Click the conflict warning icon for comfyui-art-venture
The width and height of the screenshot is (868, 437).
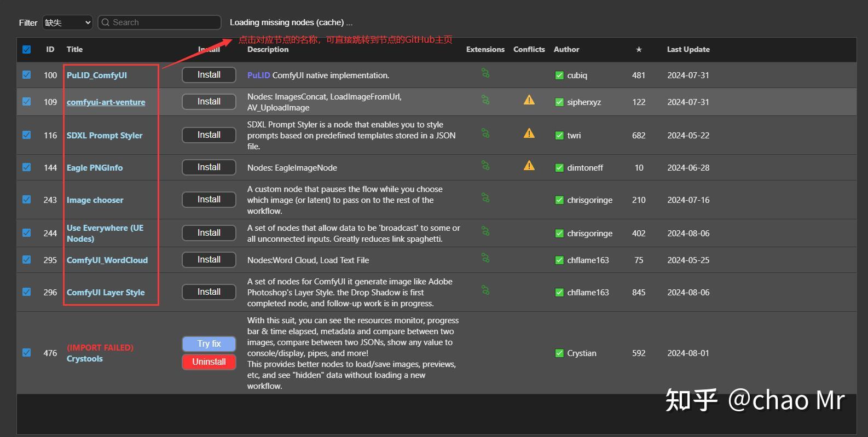click(529, 100)
